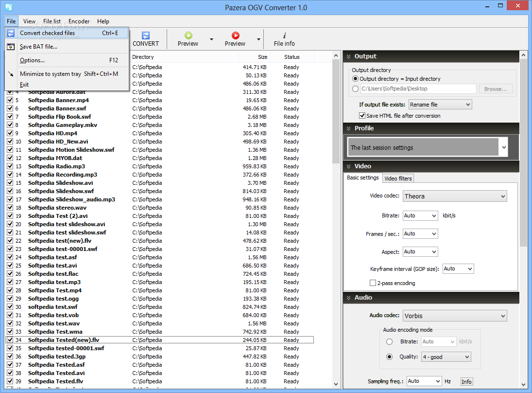Viewport: 532px width, 393px height.
Task: Click the output directory path field
Action: pyautogui.click(x=418, y=89)
